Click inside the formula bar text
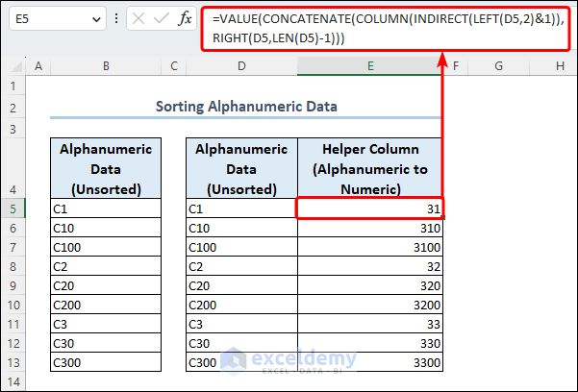 (x=386, y=29)
